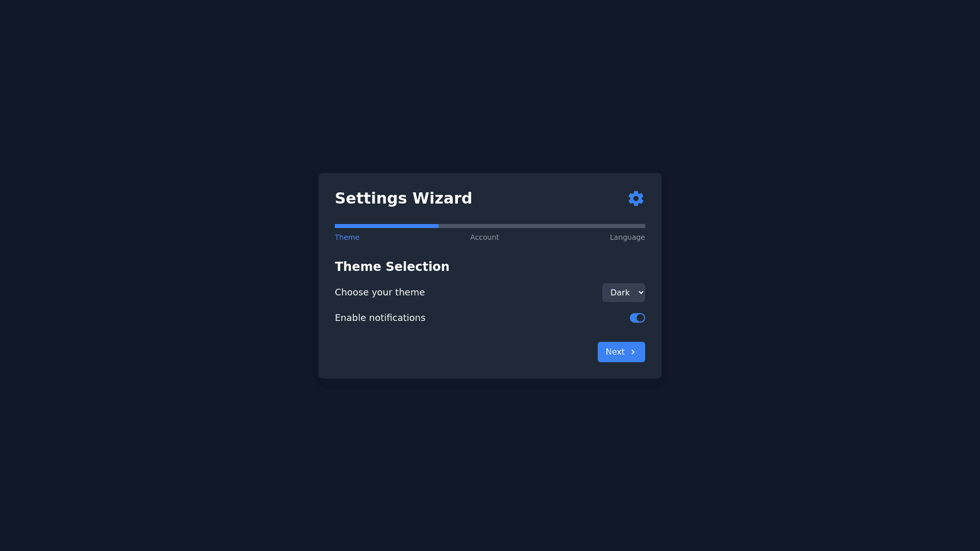The width and height of the screenshot is (980, 551).
Task: Select the Theme step label
Action: 347,237
